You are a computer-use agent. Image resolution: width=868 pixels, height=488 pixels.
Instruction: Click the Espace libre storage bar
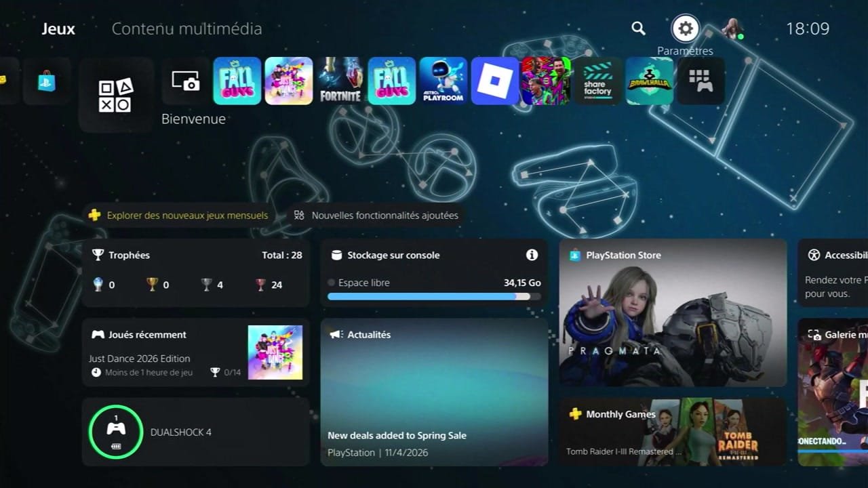pos(434,296)
